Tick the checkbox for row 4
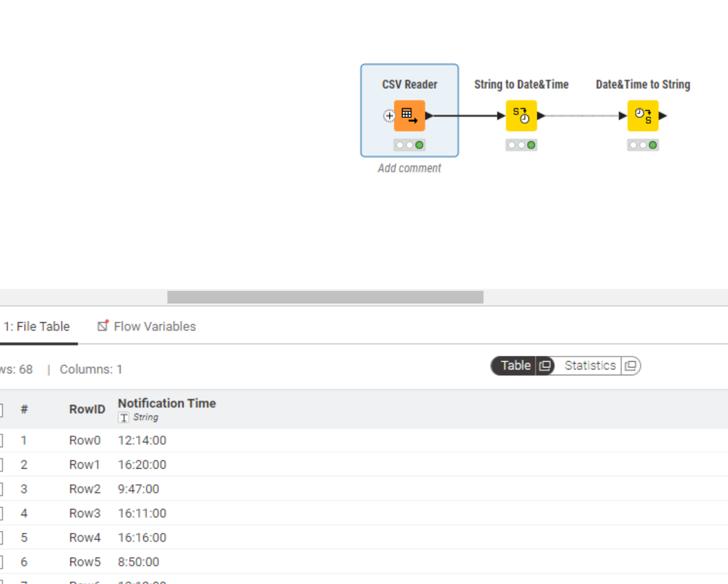This screenshot has height=584, width=728. 1,513
